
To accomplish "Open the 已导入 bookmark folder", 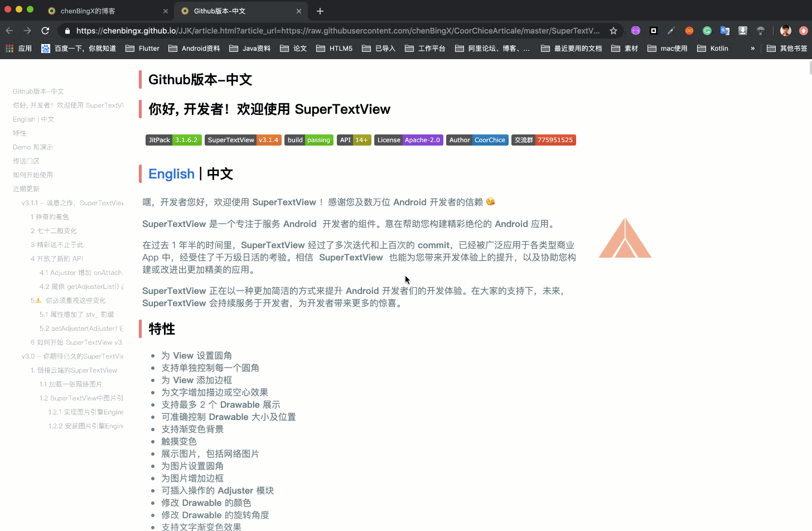I will pos(379,49).
